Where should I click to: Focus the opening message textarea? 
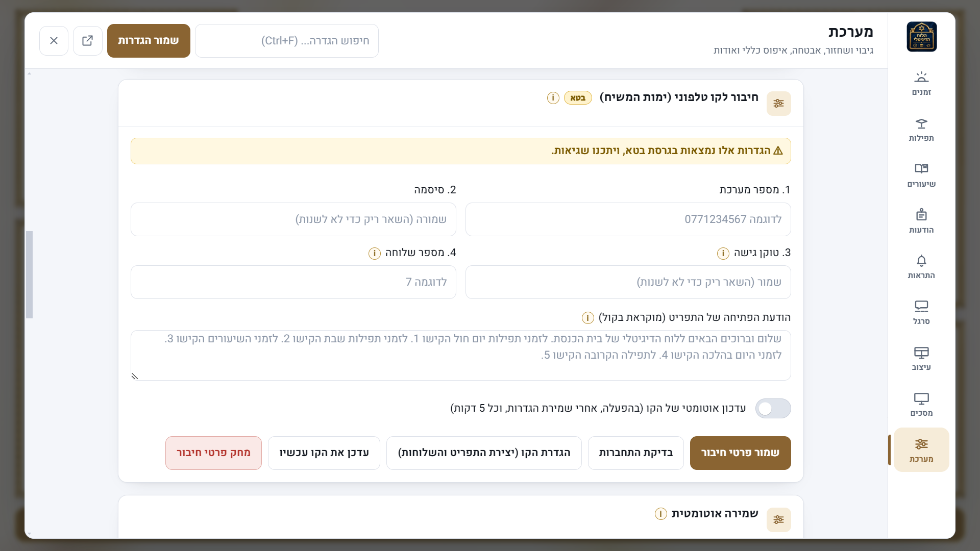pyautogui.click(x=460, y=356)
